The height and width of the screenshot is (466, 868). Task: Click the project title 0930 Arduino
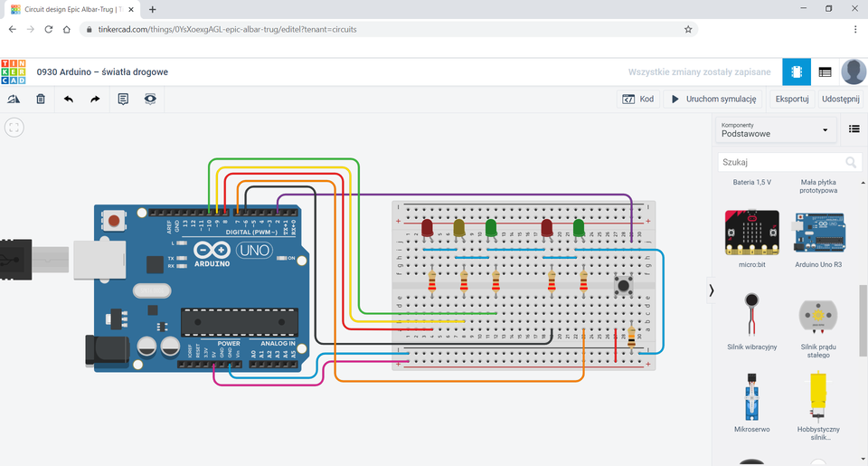pyautogui.click(x=102, y=72)
